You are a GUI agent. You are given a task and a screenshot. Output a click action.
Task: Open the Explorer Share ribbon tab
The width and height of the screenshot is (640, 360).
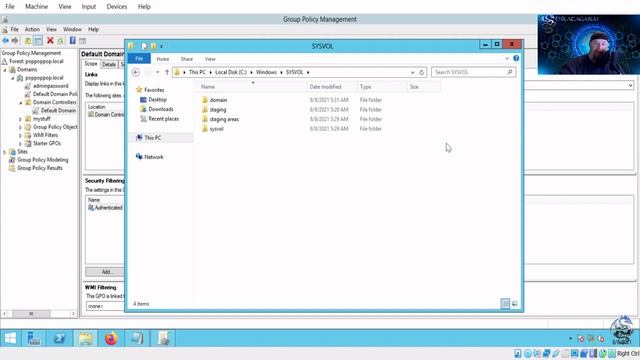[x=187, y=59]
